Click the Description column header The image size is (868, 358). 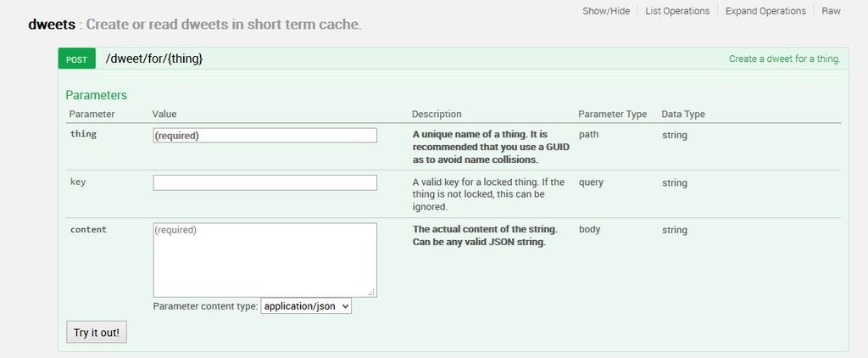coord(437,114)
